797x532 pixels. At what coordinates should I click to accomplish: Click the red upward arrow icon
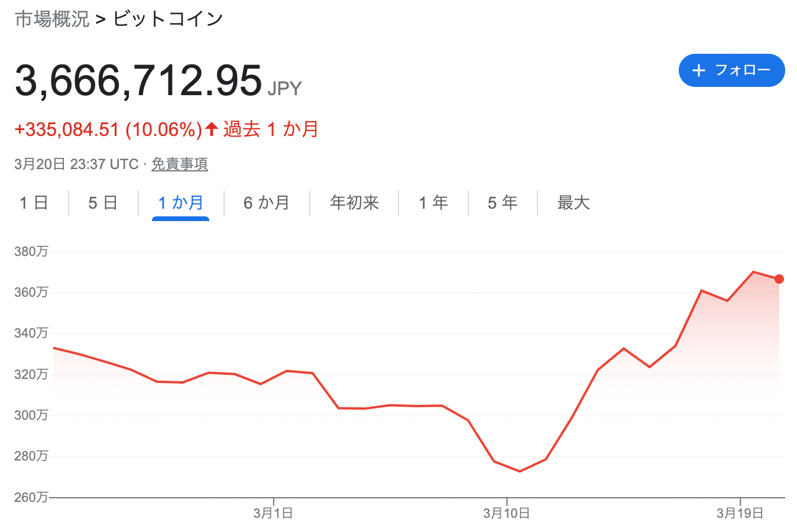point(212,128)
